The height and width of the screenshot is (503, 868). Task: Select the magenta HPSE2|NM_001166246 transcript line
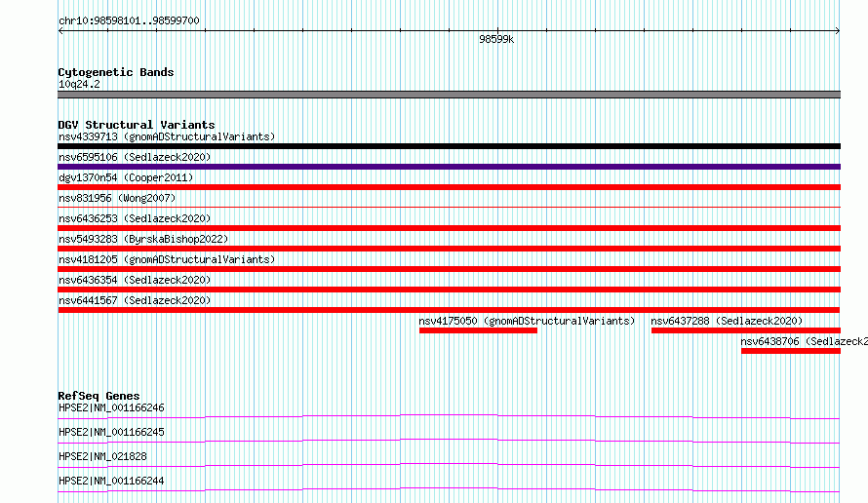click(x=449, y=416)
